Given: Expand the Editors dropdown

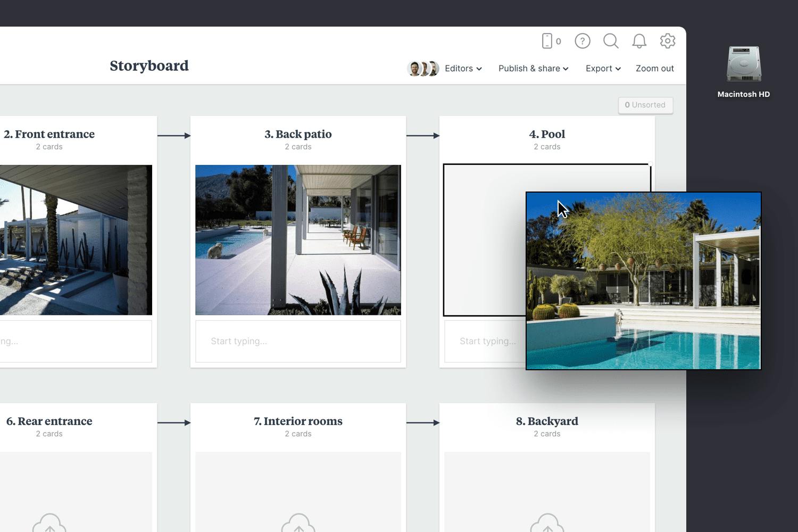Looking at the screenshot, I should [x=462, y=68].
